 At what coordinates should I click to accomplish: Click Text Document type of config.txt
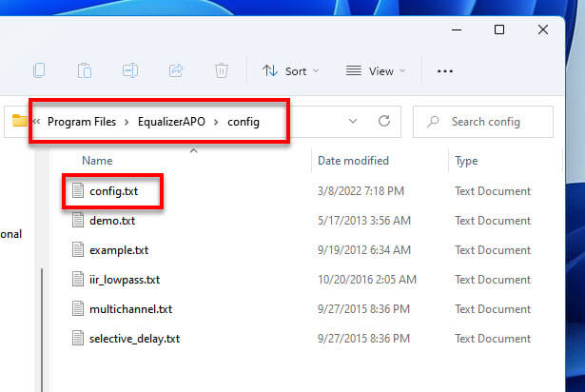(493, 191)
